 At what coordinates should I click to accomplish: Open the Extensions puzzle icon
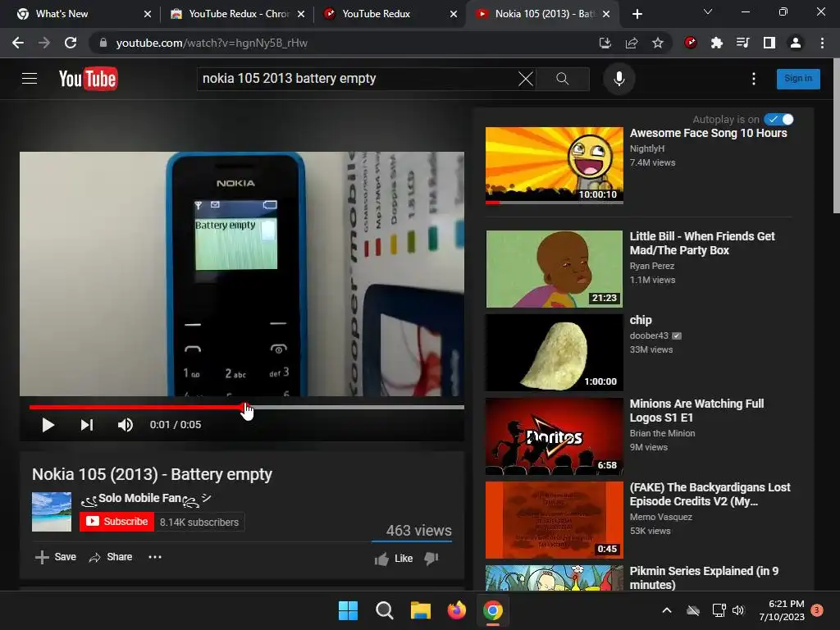pos(717,43)
